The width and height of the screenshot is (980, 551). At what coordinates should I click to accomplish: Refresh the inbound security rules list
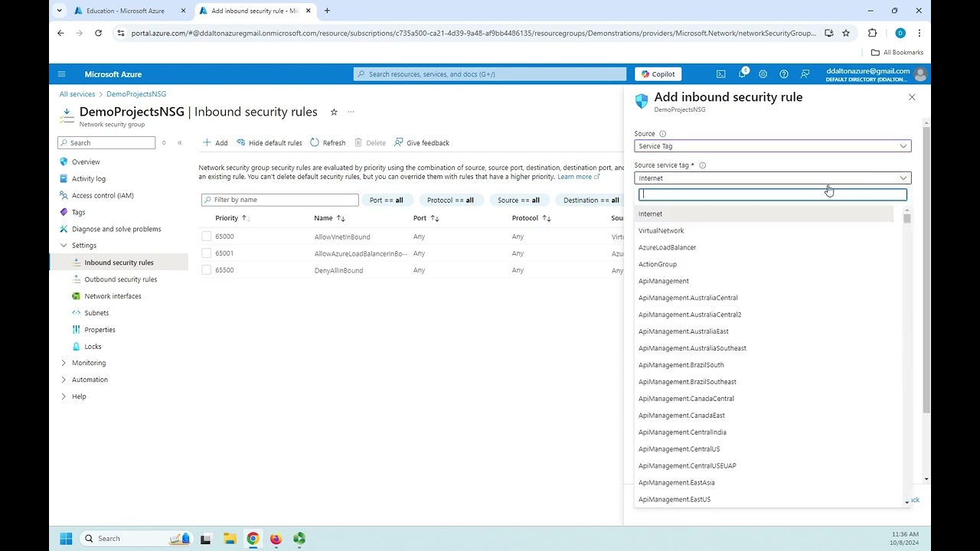(328, 143)
